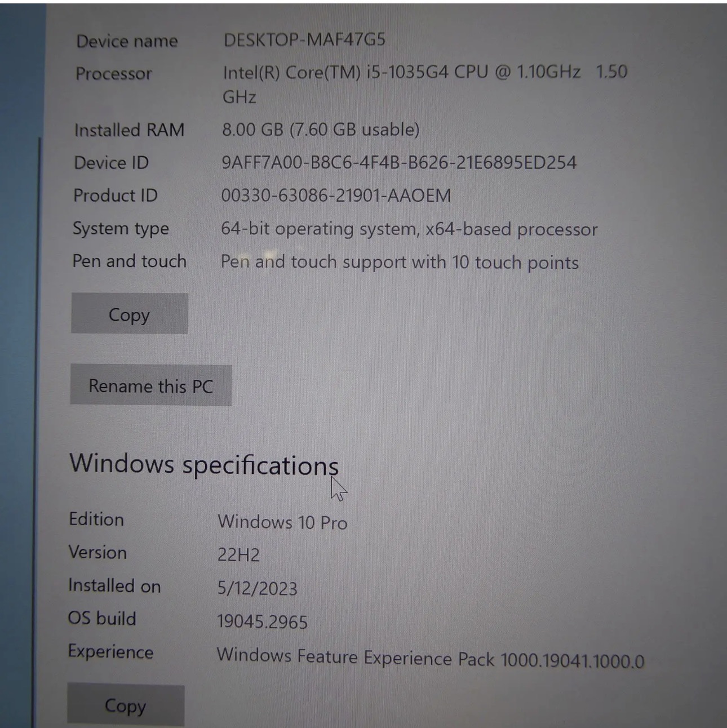Click the Device name label
Image resolution: width=727 pixels, height=728 pixels.
coord(127,40)
